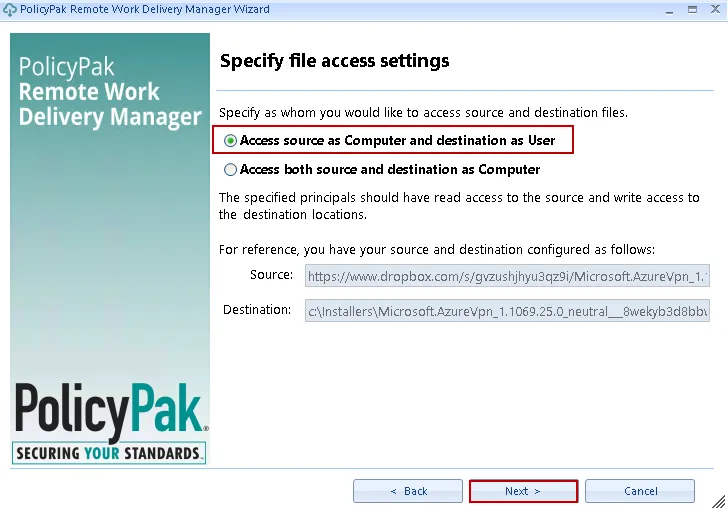
Task: Click the 'Remote Work Delivery Manager' sidebar title
Action: pyautogui.click(x=110, y=92)
